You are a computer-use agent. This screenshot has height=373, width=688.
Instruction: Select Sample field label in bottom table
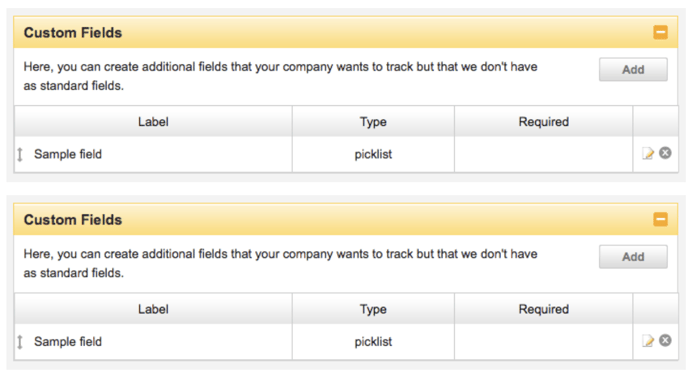coord(68,341)
